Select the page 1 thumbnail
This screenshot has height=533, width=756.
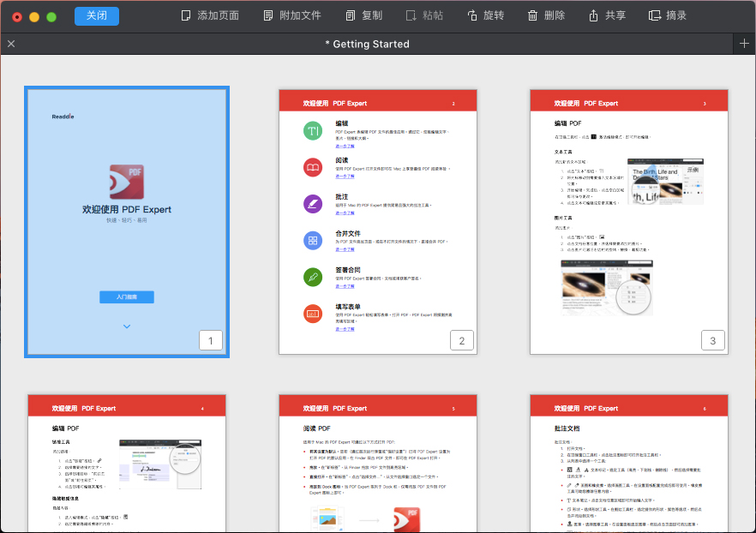point(127,222)
